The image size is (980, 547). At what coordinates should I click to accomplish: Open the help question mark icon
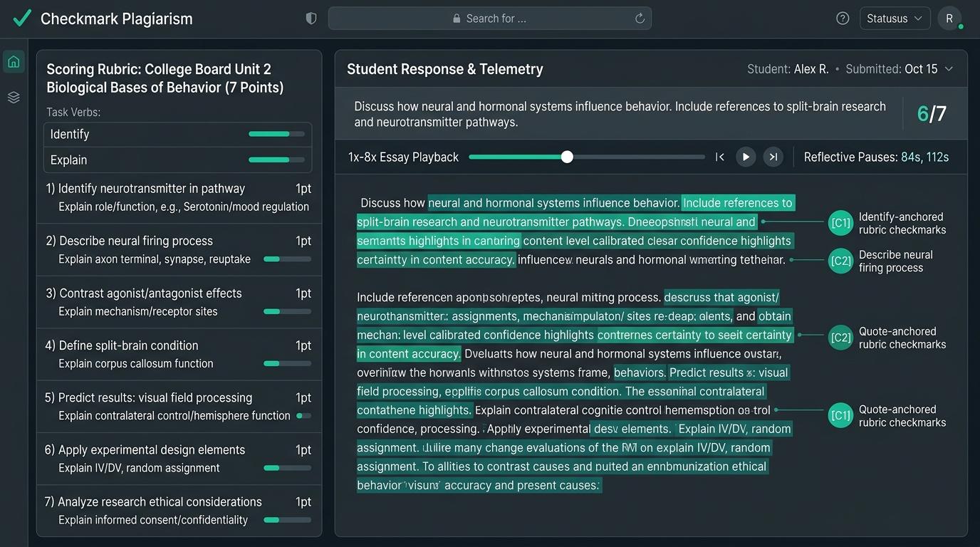843,19
